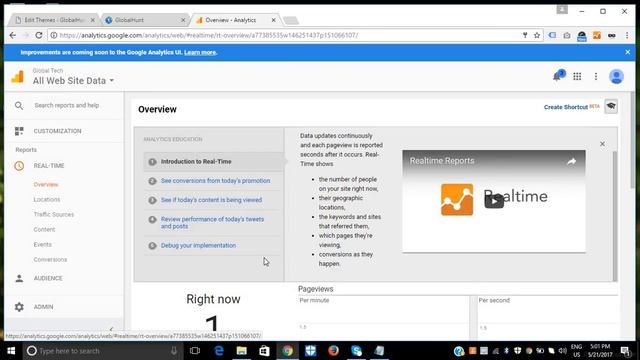
Task: Open Microsoft Edge from the taskbar
Action: pyautogui.click(x=219, y=351)
